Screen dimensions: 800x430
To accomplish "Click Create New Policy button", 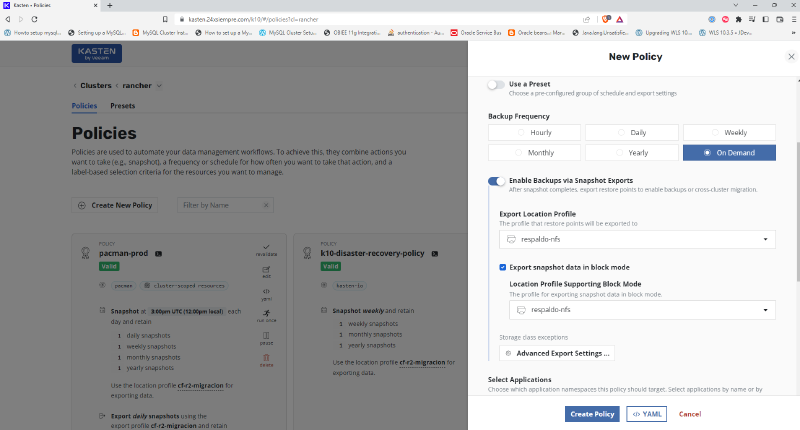I will coord(115,205).
